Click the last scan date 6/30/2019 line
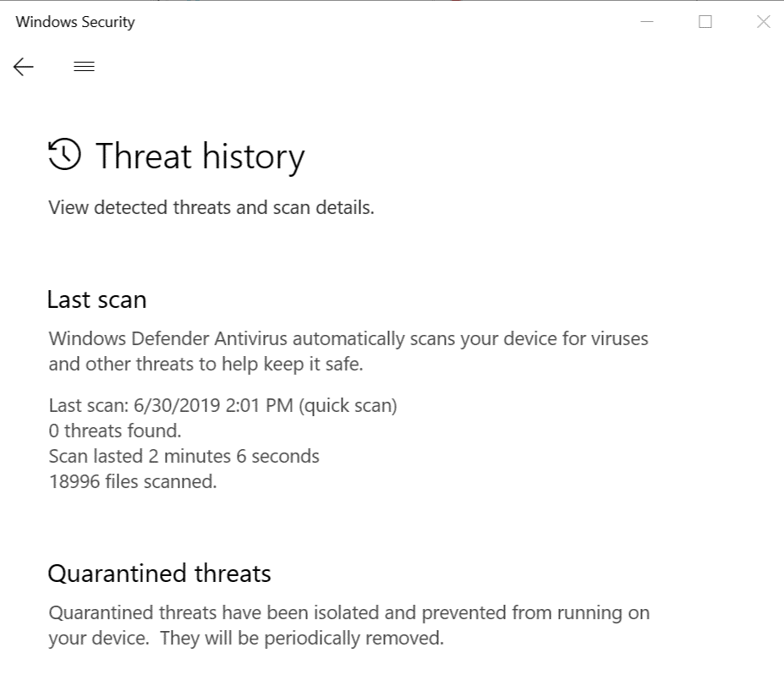784x675 pixels. pos(222,405)
